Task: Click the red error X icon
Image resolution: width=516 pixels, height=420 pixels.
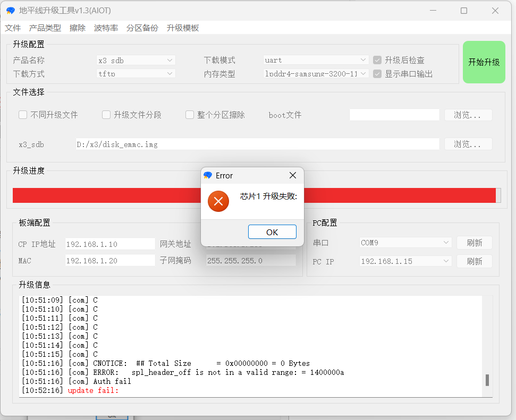Action: (218, 201)
